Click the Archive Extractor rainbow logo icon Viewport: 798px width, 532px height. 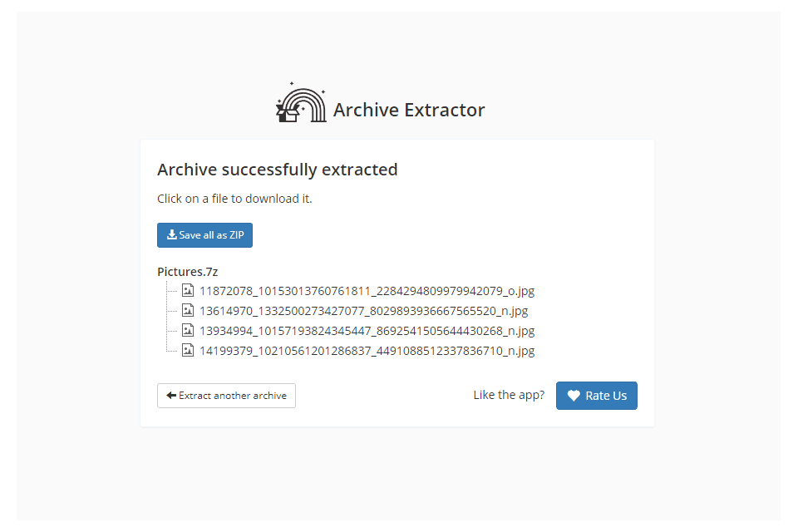point(301,104)
